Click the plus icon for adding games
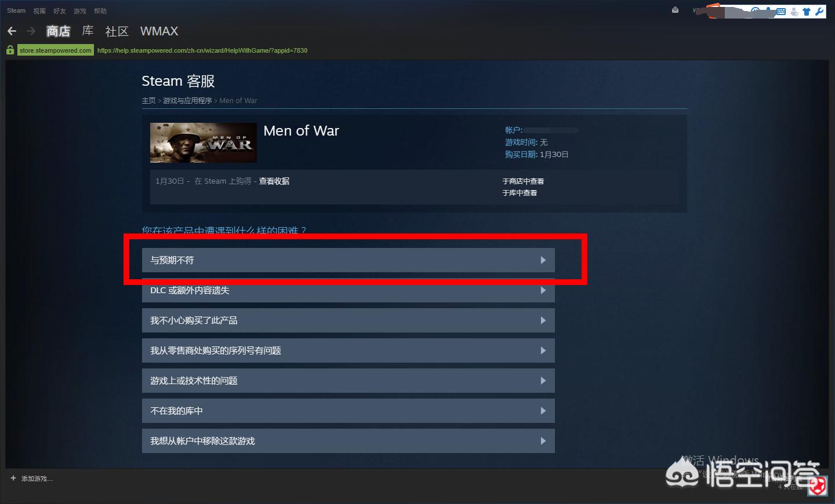 coord(13,479)
